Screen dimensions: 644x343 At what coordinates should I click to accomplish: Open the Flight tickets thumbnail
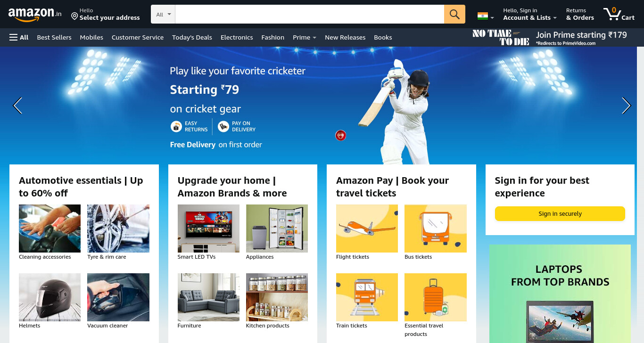coord(367,229)
